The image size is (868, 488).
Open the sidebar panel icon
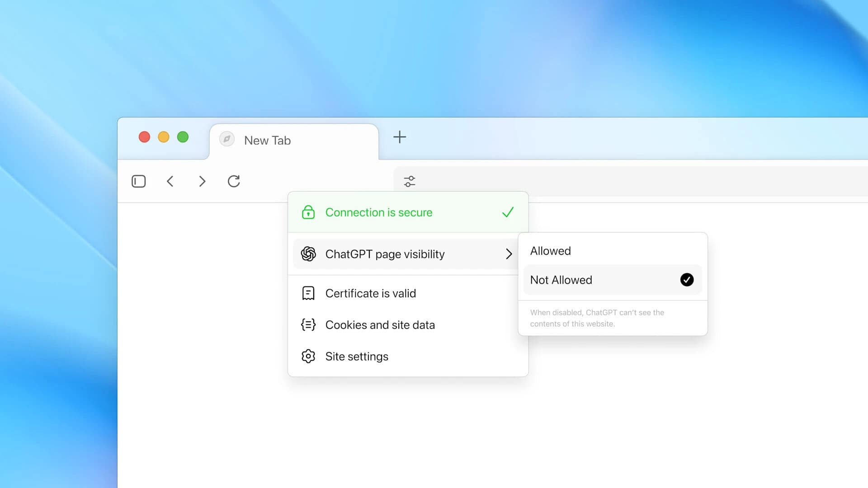(138, 181)
